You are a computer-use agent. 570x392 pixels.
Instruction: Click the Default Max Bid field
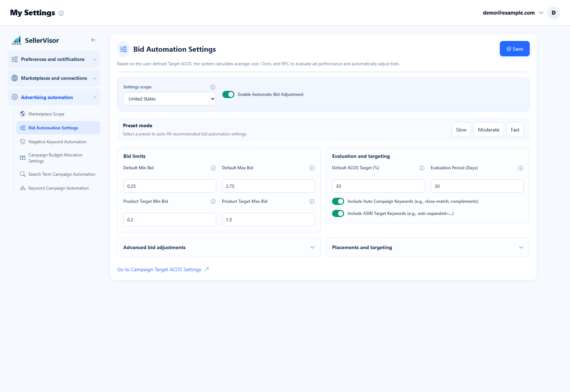pos(268,186)
